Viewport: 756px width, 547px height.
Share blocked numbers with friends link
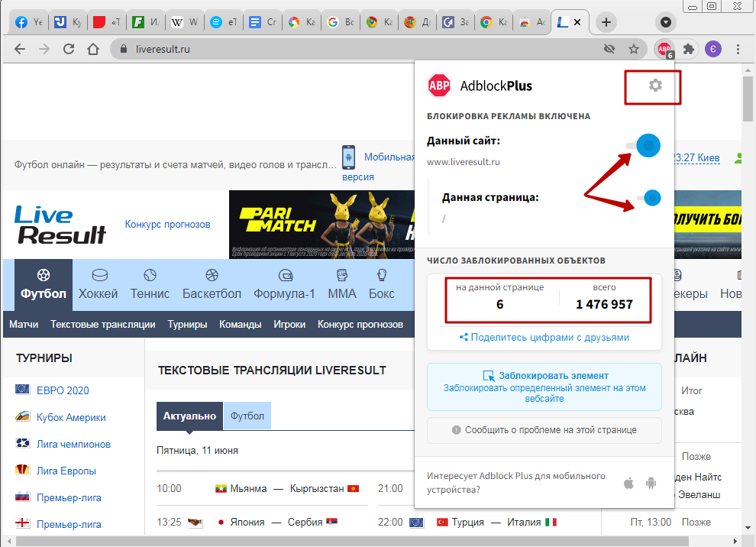point(544,337)
